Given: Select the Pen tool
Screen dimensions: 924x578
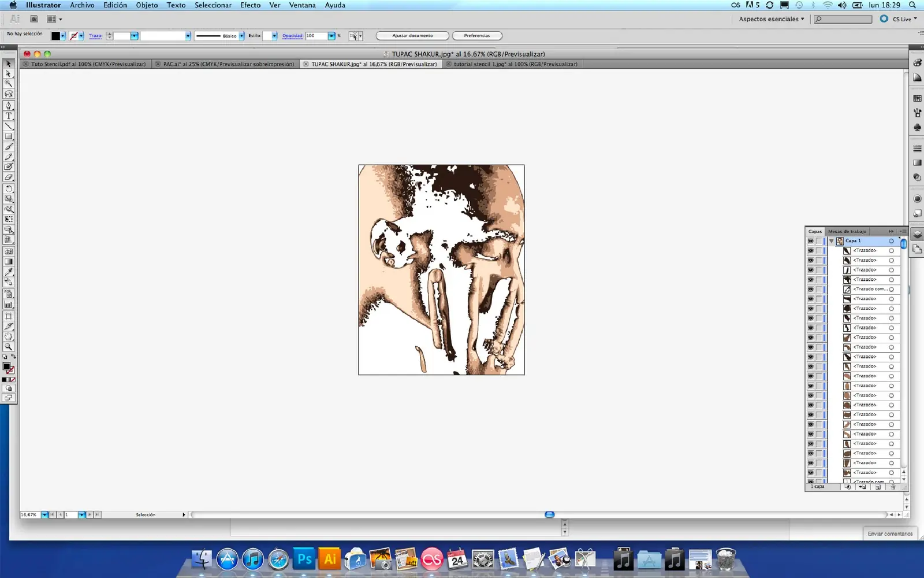Looking at the screenshot, I should (x=9, y=106).
